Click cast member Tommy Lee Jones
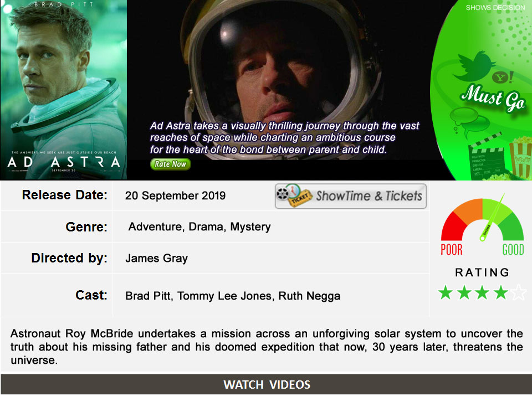The width and height of the screenshot is (532, 397). click(x=224, y=296)
